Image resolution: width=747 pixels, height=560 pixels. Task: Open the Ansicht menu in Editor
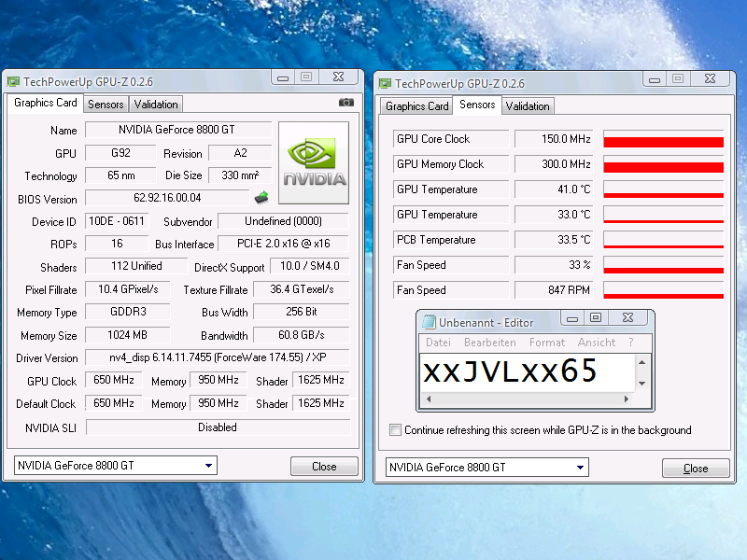pyautogui.click(x=597, y=343)
